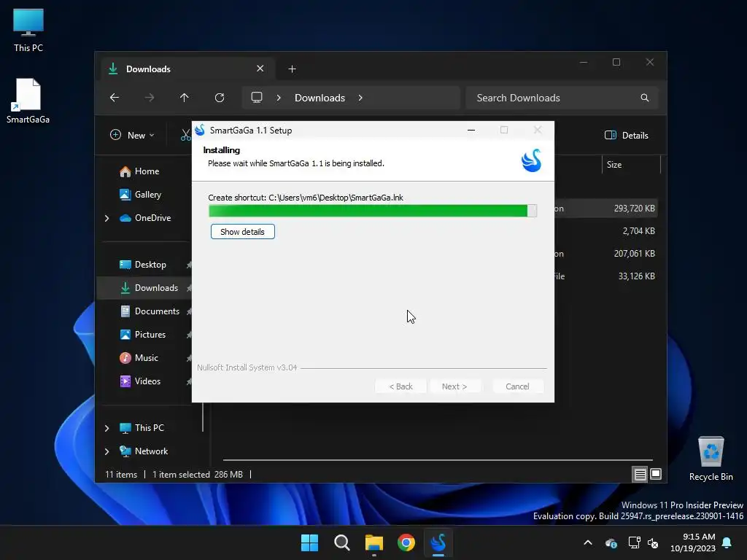747x560 pixels.
Task: Open the Windows Start menu
Action: [309, 542]
